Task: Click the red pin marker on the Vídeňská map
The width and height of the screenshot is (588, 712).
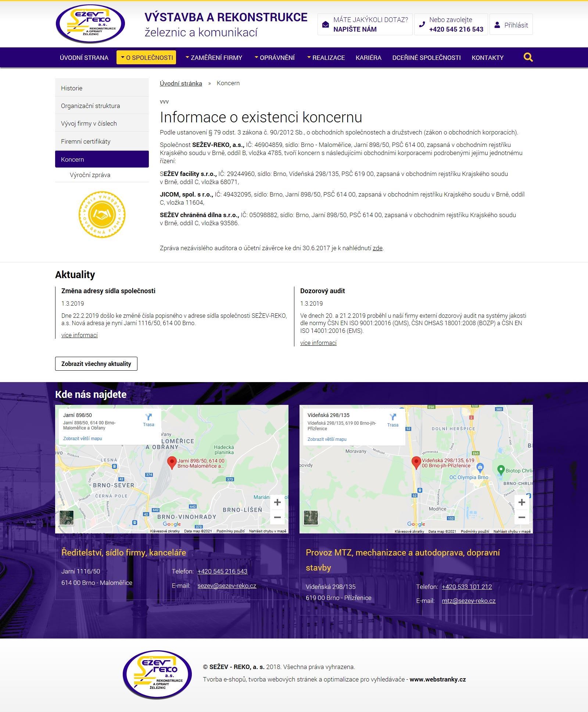Action: pyautogui.click(x=416, y=463)
